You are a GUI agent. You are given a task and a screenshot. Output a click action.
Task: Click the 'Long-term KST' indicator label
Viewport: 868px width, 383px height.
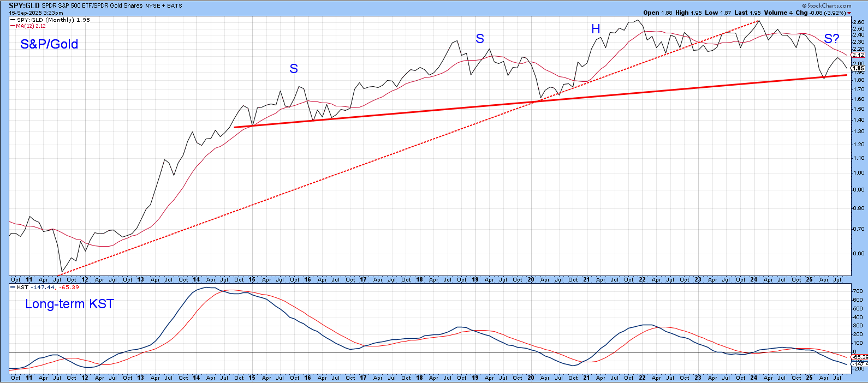coord(69,304)
